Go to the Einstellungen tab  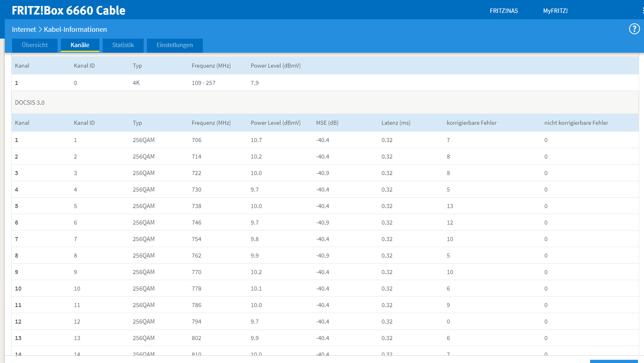175,45
